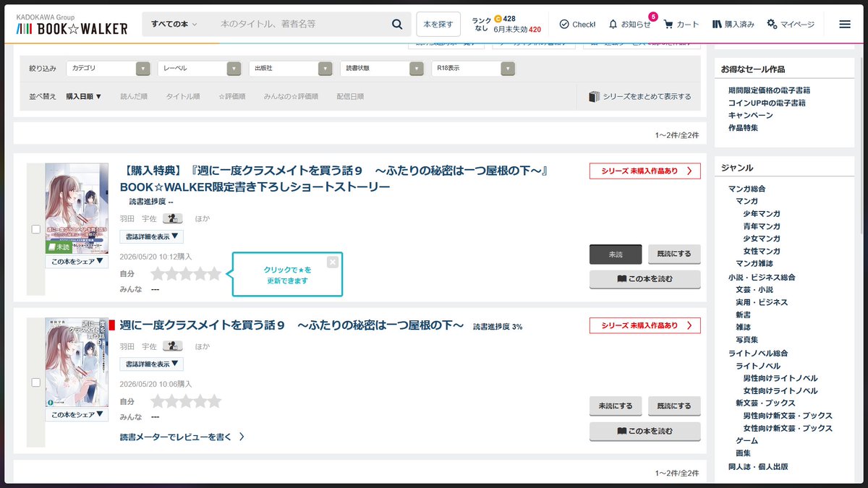The width and height of the screenshot is (868, 488).
Task: Open purchased books 購入済み
Action: pos(733,25)
